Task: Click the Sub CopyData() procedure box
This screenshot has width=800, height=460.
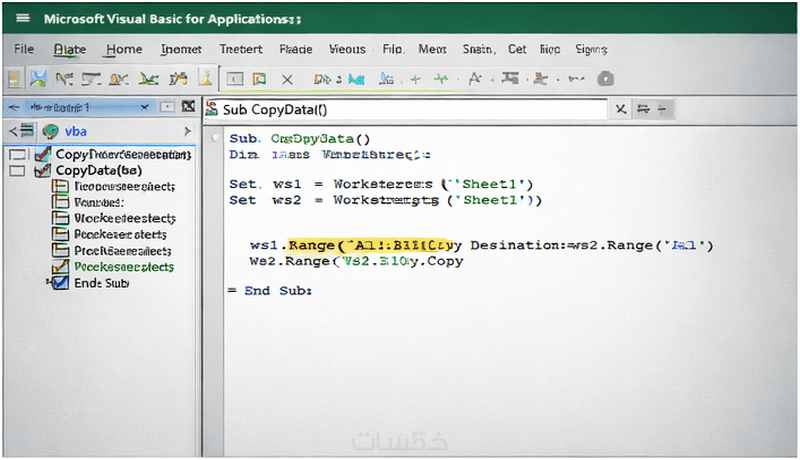Action: click(x=406, y=109)
